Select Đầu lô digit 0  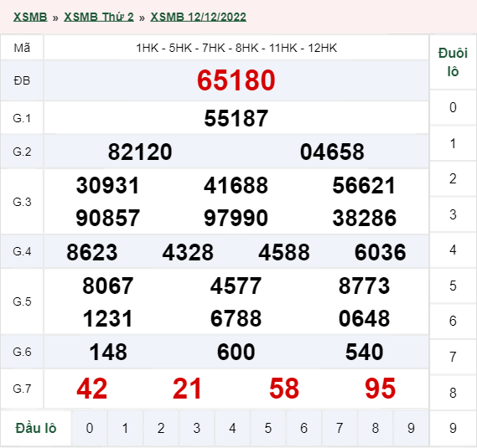(90, 428)
